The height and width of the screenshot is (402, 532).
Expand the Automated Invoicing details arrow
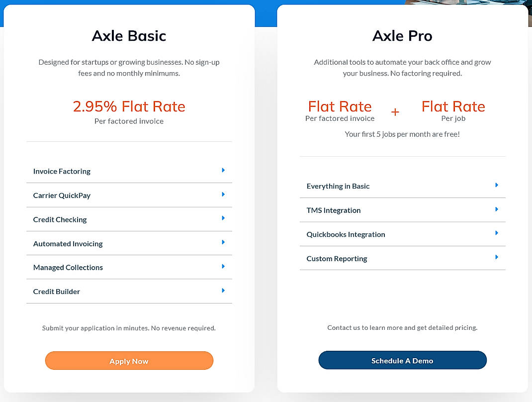223,243
